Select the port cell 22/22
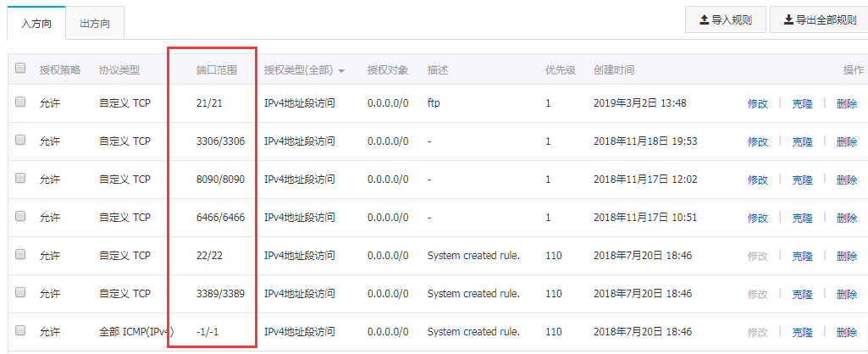This screenshot has height=354, width=868. (209, 256)
